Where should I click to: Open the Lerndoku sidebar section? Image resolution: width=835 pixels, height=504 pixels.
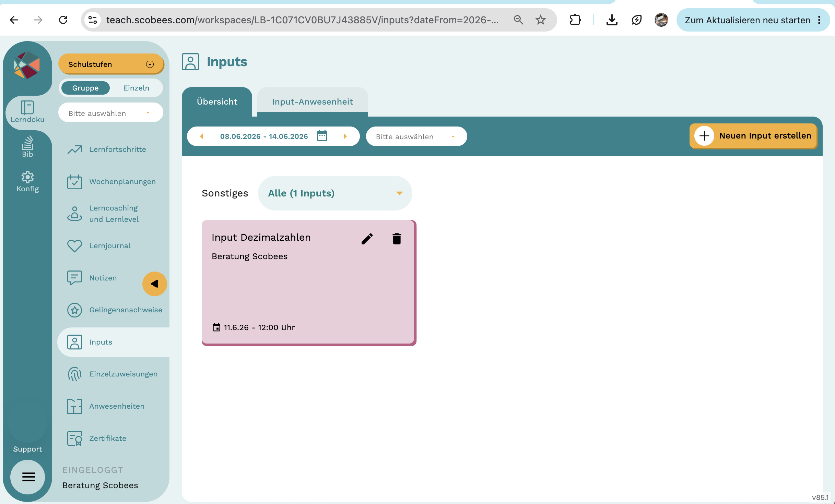27,112
